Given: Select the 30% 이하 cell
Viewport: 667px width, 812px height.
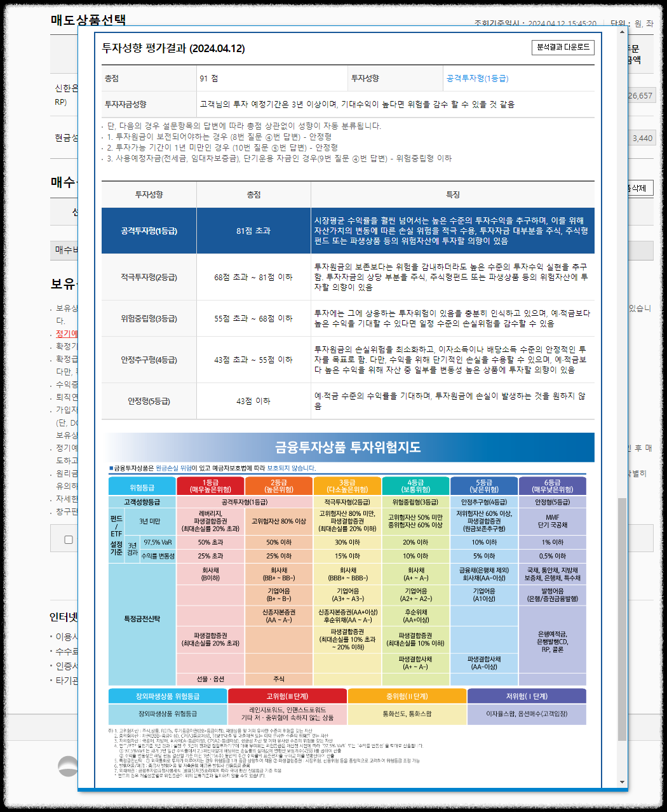Looking at the screenshot, I should (x=347, y=543).
